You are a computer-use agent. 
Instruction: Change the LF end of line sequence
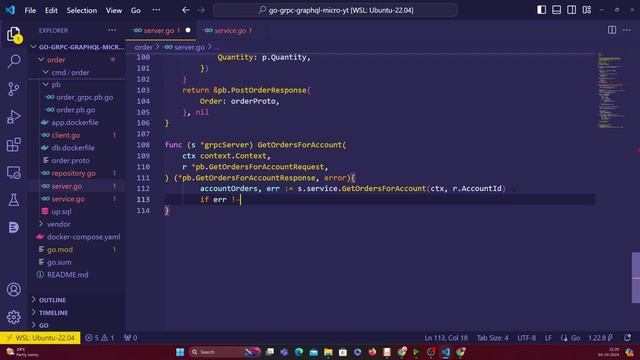click(548, 338)
